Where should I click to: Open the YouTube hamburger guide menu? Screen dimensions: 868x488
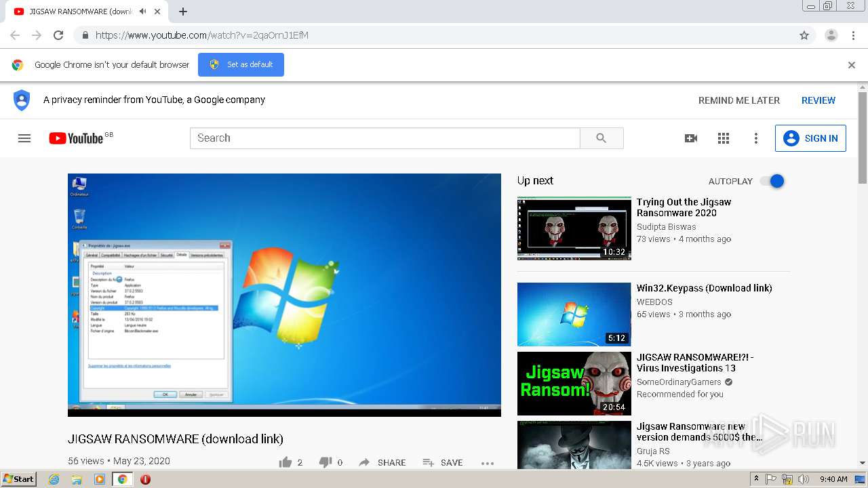[x=24, y=138]
